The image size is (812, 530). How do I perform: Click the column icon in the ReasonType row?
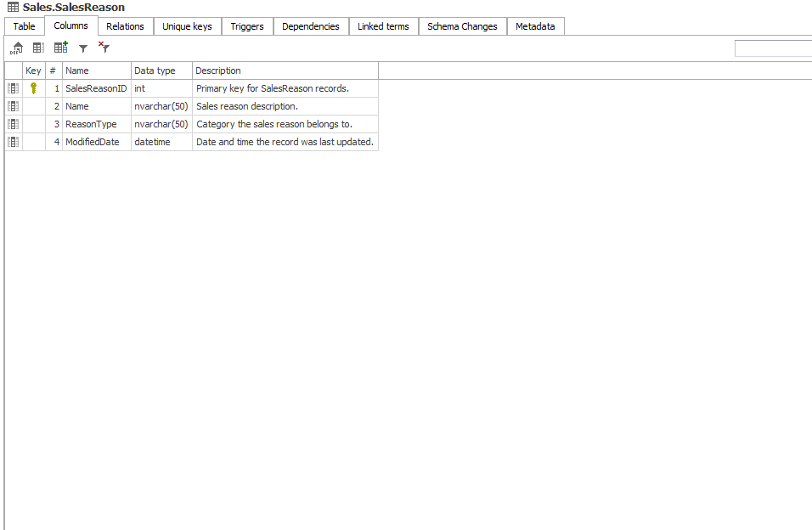pos(13,124)
